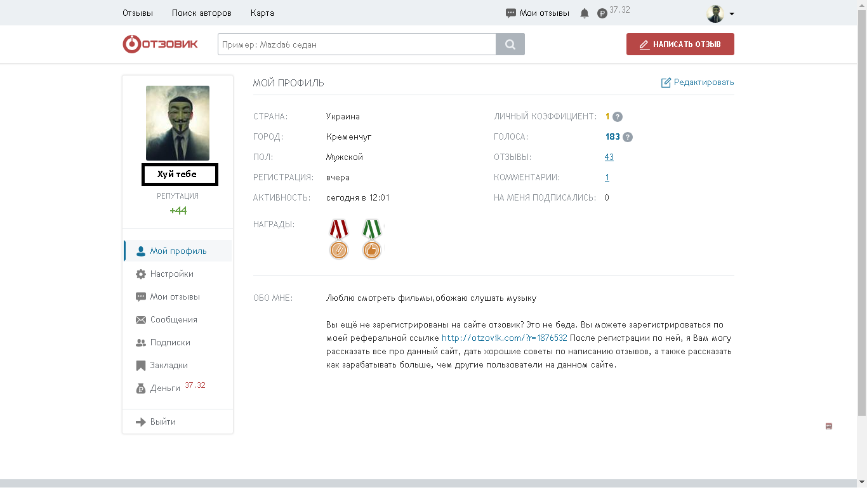
Task: Open the 1 comment count link
Action: click(607, 178)
